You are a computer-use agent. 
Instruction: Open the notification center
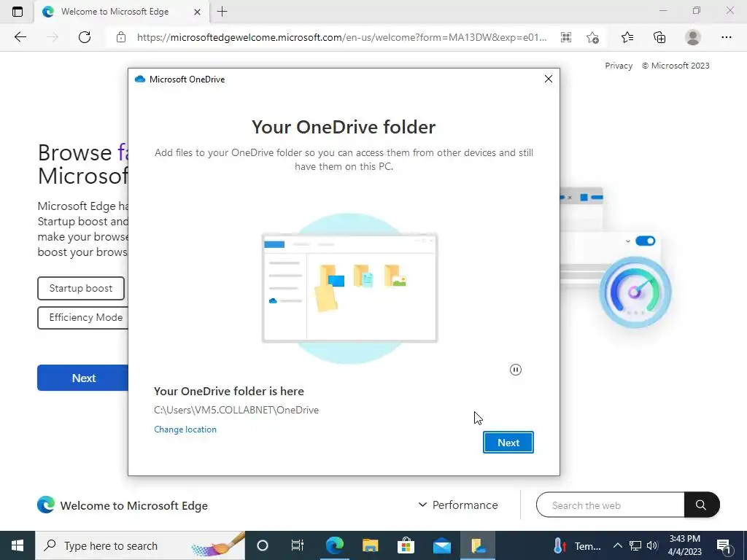(x=724, y=545)
